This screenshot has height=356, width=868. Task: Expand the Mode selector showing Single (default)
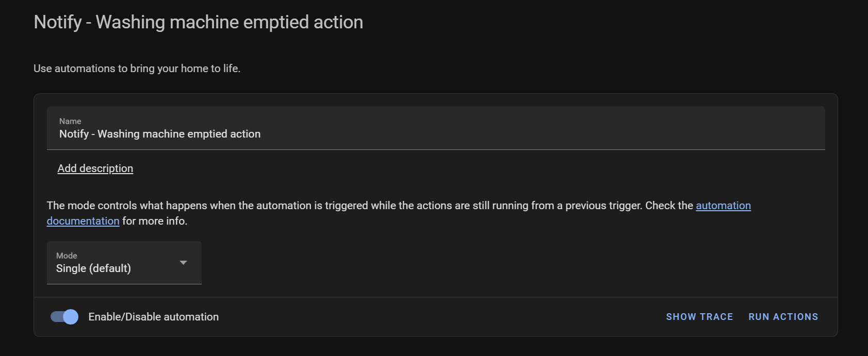(x=124, y=263)
